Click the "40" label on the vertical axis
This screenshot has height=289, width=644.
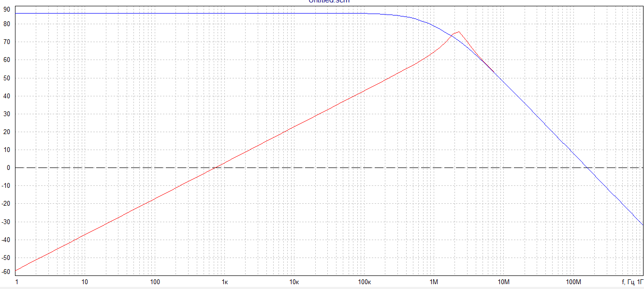6,96
